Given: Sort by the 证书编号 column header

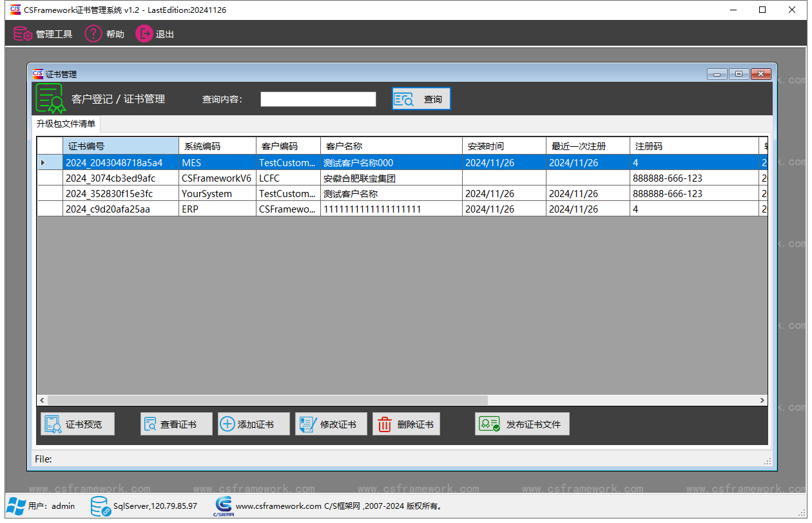Looking at the screenshot, I should 121,146.
